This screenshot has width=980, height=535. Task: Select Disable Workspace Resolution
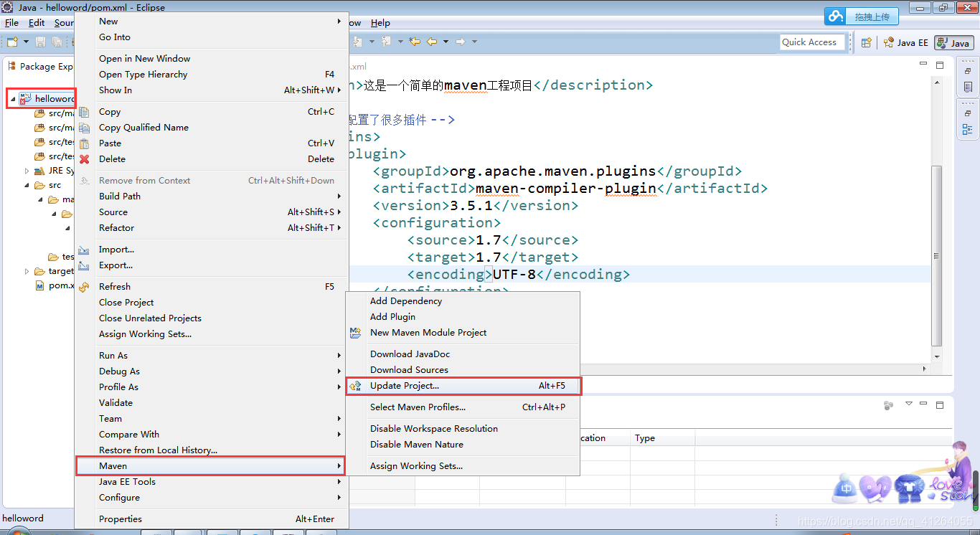point(463,429)
